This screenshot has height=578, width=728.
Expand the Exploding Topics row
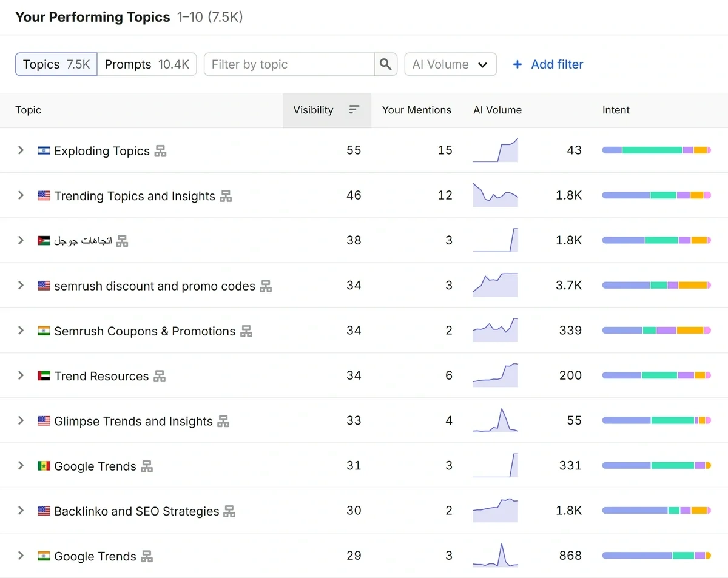21,150
